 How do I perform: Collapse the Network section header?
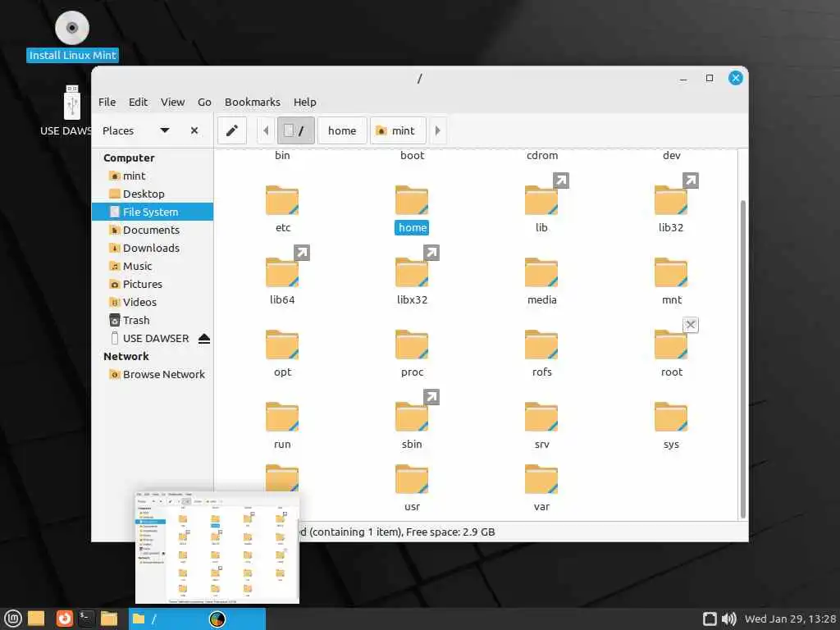coord(126,356)
